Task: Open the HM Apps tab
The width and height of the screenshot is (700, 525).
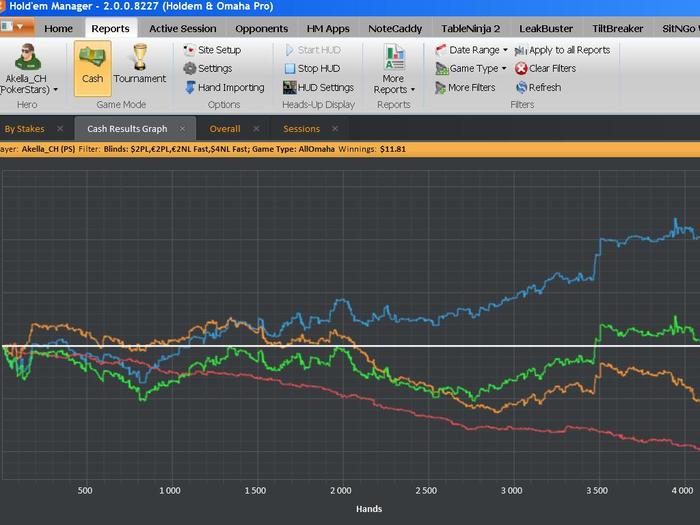Action: pyautogui.click(x=328, y=29)
